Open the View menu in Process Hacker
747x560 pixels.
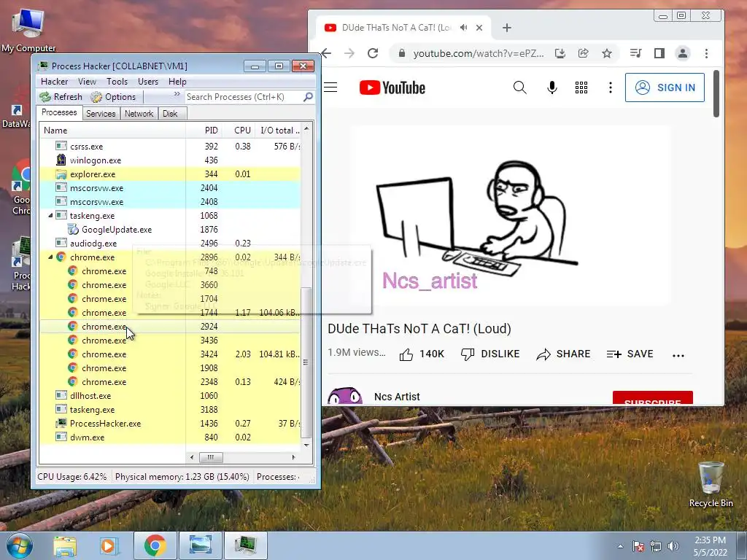[88, 82]
